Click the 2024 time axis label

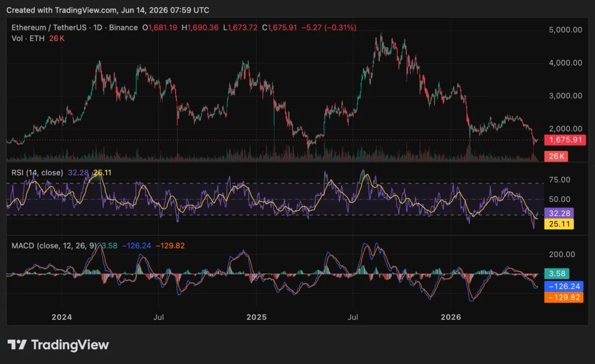click(62, 317)
